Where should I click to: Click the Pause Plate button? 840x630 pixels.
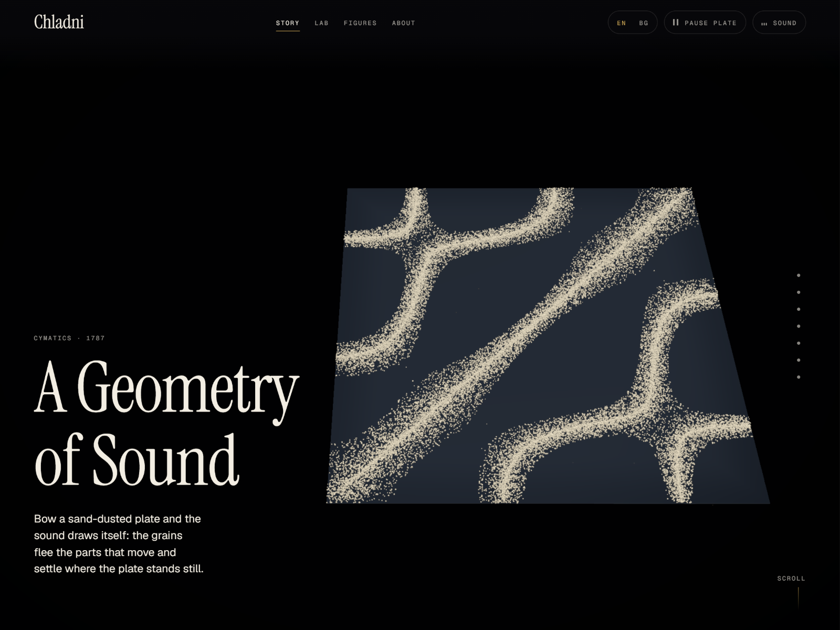point(705,23)
